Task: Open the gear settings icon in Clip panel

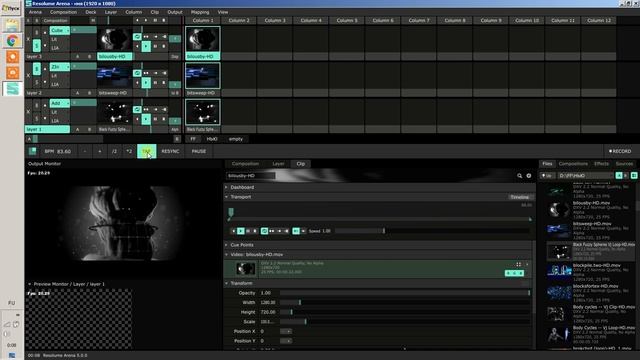Action: [x=529, y=176]
